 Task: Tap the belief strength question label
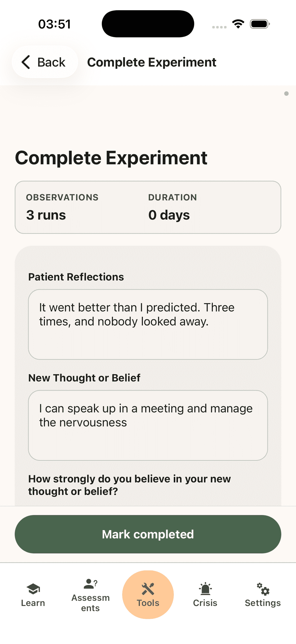pyautogui.click(x=129, y=485)
